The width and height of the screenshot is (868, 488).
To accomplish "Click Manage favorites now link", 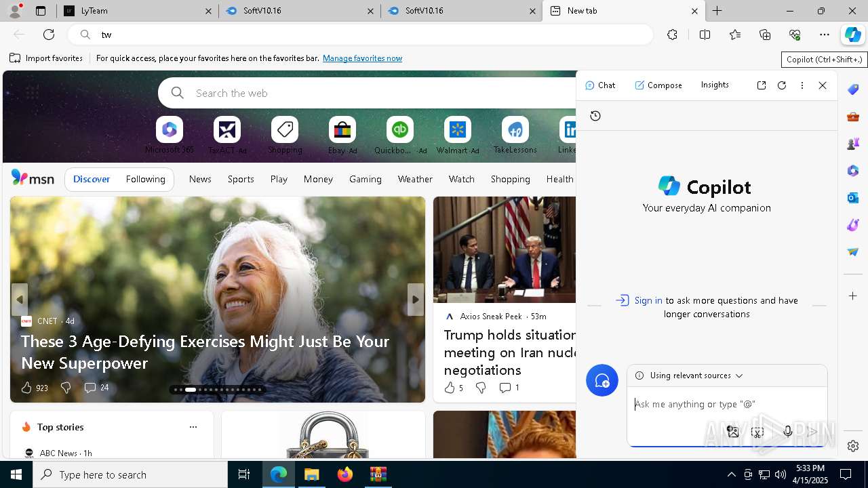I will [x=362, y=58].
